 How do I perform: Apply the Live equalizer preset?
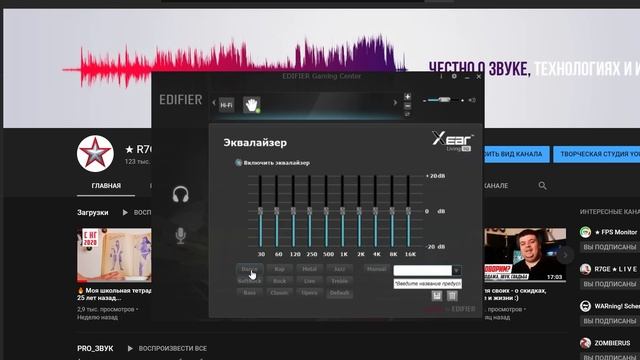[x=309, y=281]
